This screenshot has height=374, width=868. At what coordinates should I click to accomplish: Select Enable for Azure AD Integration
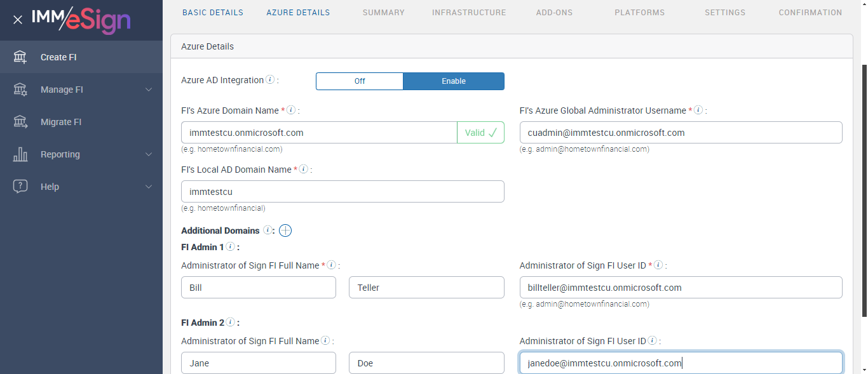point(454,81)
